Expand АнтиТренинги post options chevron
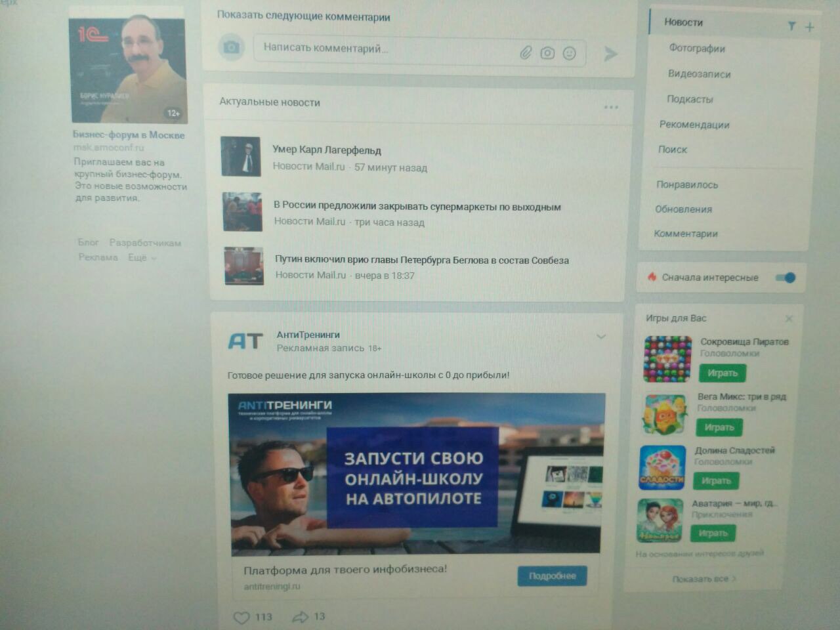The width and height of the screenshot is (840, 630). coord(600,337)
